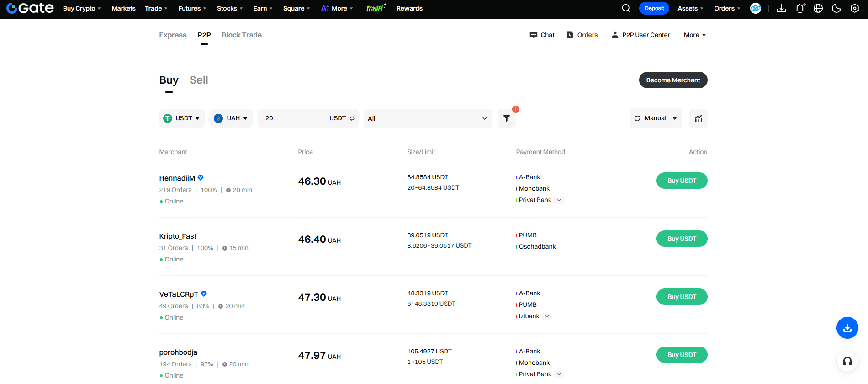Open the language globe icon

pos(818,8)
